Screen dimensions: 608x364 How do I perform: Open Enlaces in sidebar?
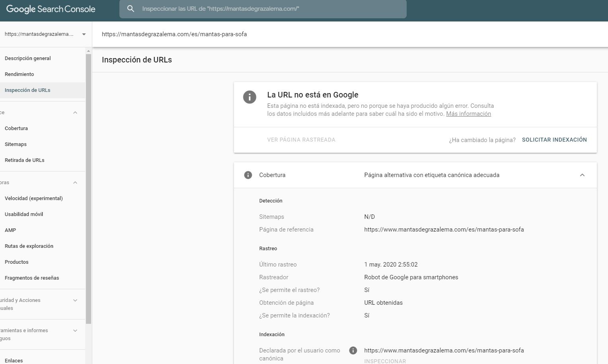tap(14, 360)
